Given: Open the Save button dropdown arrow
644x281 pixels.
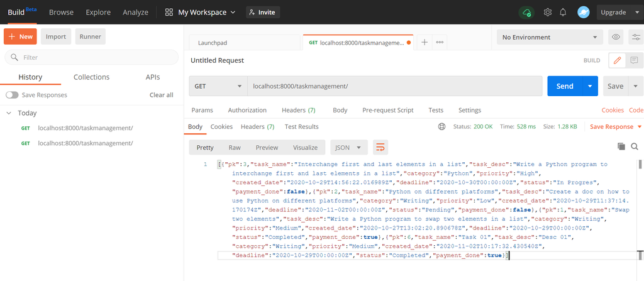Looking at the screenshot, I should [x=636, y=86].
